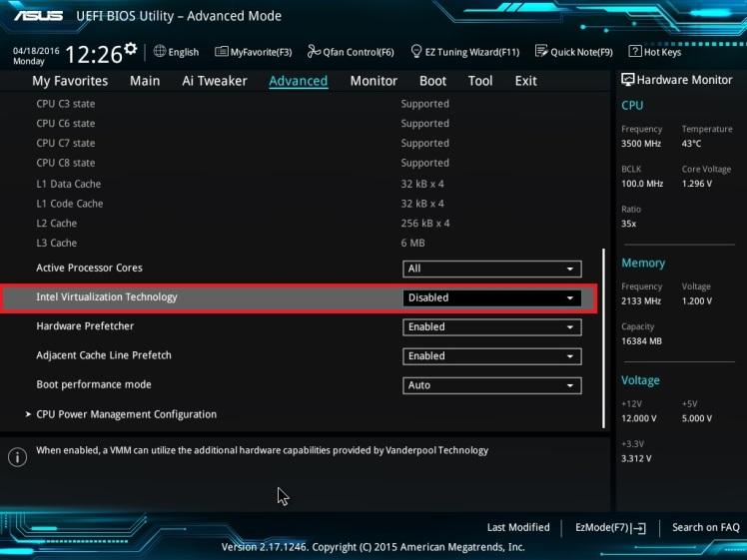This screenshot has width=747, height=560.
Task: Click the L3 Cache 6 MB value
Action: point(412,243)
